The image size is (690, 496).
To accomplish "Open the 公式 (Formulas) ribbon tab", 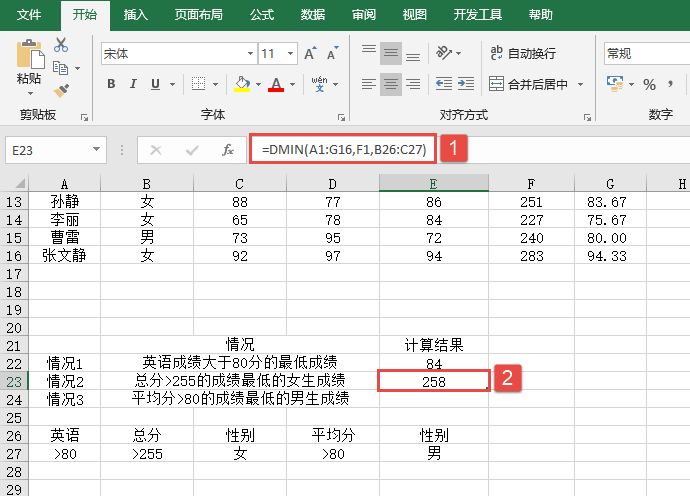I will pos(262,15).
